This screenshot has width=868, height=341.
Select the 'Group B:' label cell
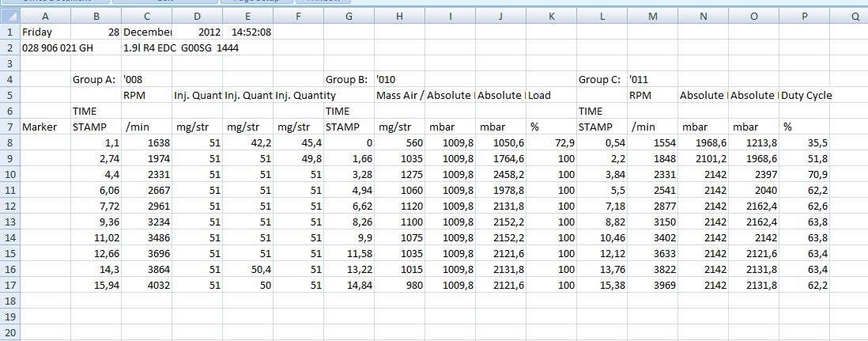pyautogui.click(x=348, y=79)
